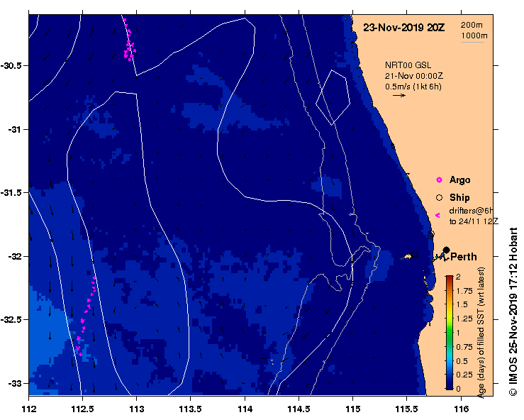Click the longitude label 116

click(x=461, y=409)
